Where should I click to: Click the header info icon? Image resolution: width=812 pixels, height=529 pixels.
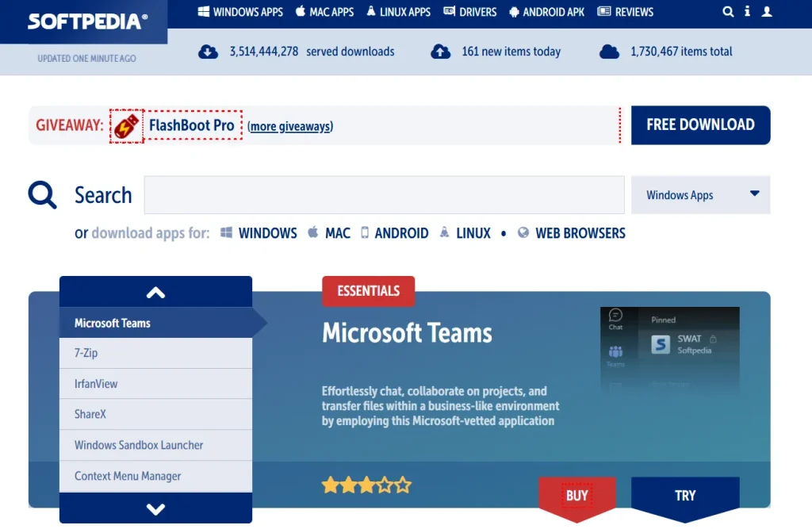click(x=747, y=11)
